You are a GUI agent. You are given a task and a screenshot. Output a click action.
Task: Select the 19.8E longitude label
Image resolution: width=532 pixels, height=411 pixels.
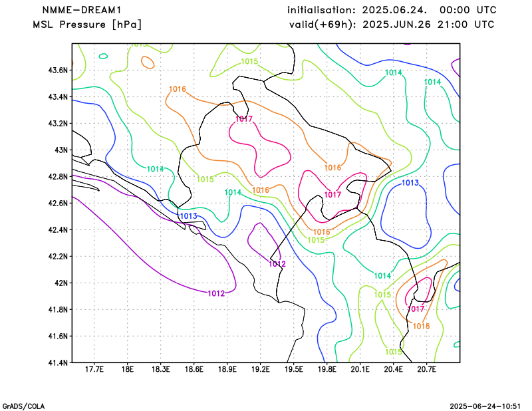point(327,370)
